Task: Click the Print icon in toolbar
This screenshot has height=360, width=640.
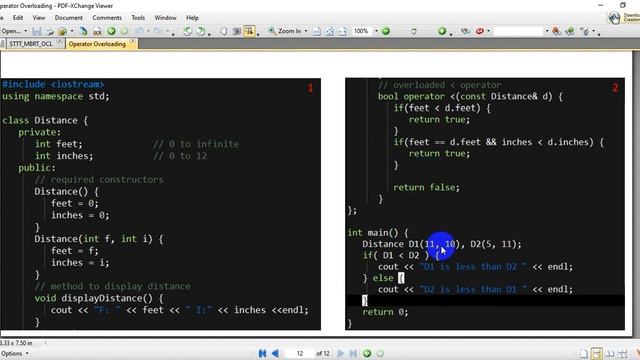Action: [49, 31]
